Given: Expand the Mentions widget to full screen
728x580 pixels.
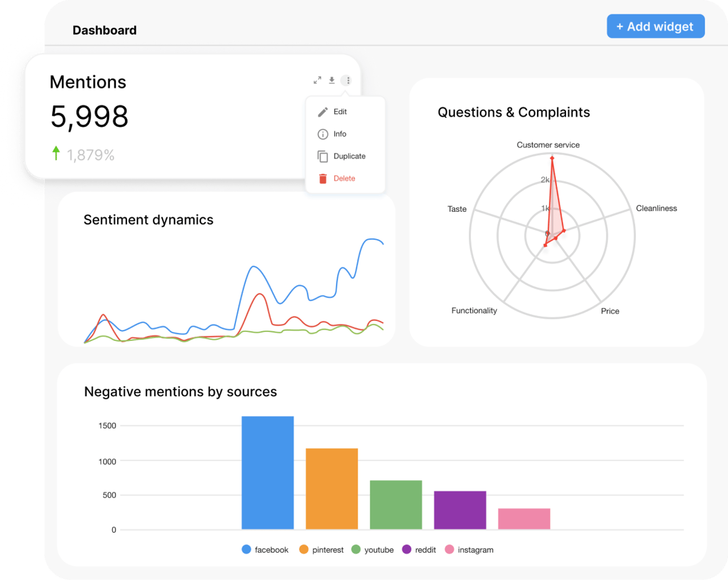Looking at the screenshot, I should pyautogui.click(x=317, y=80).
